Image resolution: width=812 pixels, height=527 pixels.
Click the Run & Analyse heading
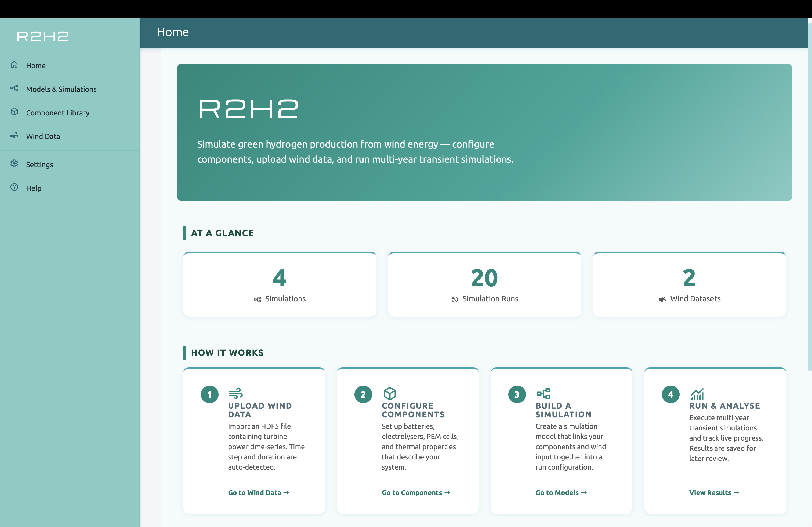pyautogui.click(x=725, y=406)
